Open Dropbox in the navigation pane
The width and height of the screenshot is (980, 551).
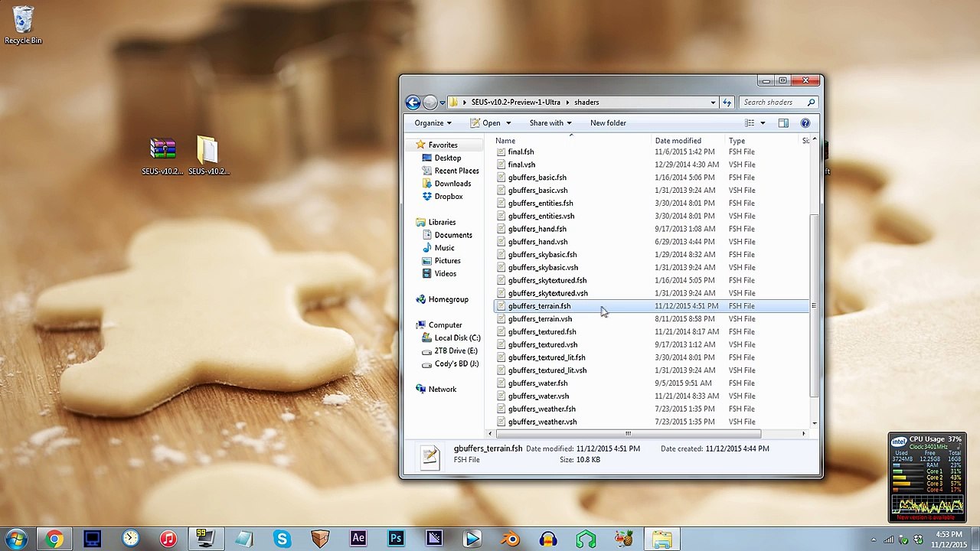448,197
